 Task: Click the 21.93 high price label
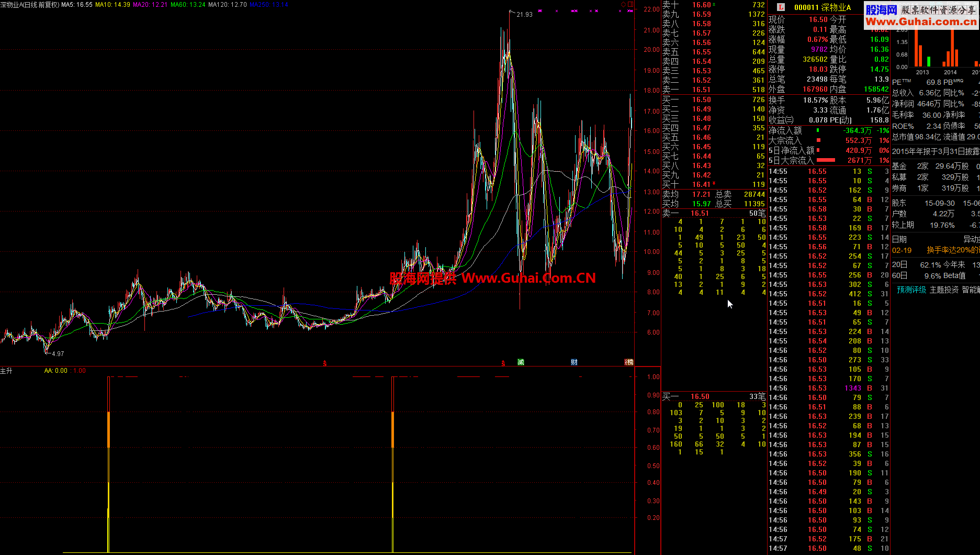click(524, 15)
